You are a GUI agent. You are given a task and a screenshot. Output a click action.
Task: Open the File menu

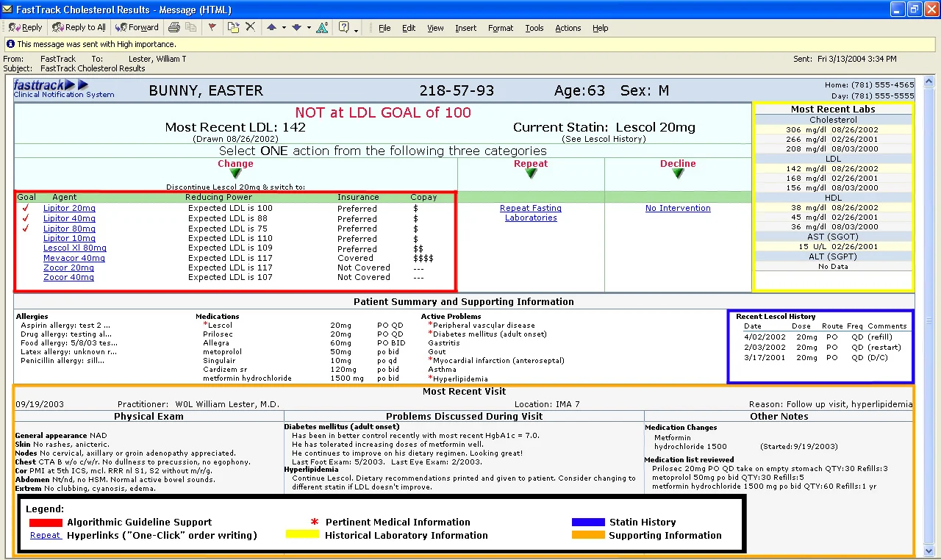coord(384,28)
